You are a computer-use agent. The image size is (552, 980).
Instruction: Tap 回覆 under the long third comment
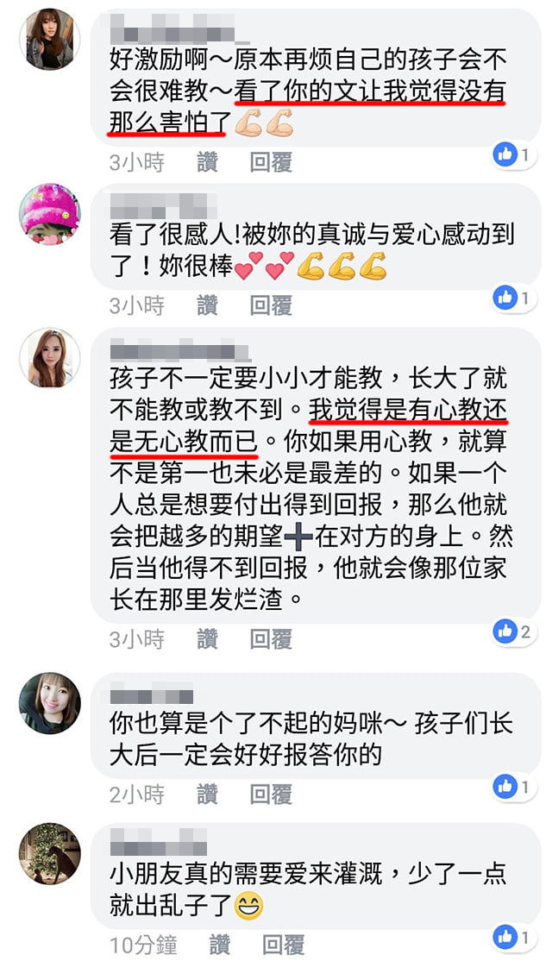click(271, 639)
